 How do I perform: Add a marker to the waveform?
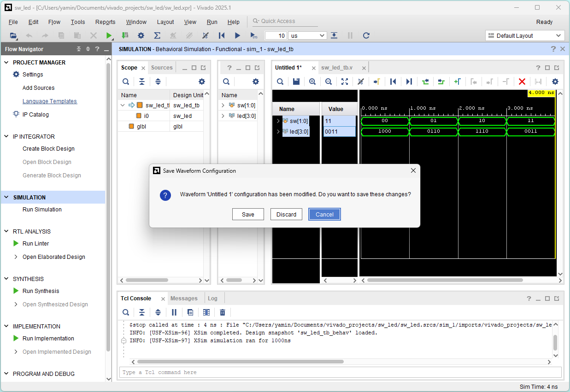[x=457, y=82]
